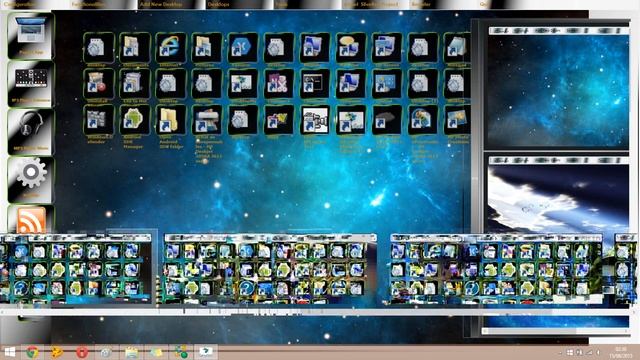Open the MP3 Player mixer-board sidebar tile
The image size is (640, 360).
click(31, 84)
